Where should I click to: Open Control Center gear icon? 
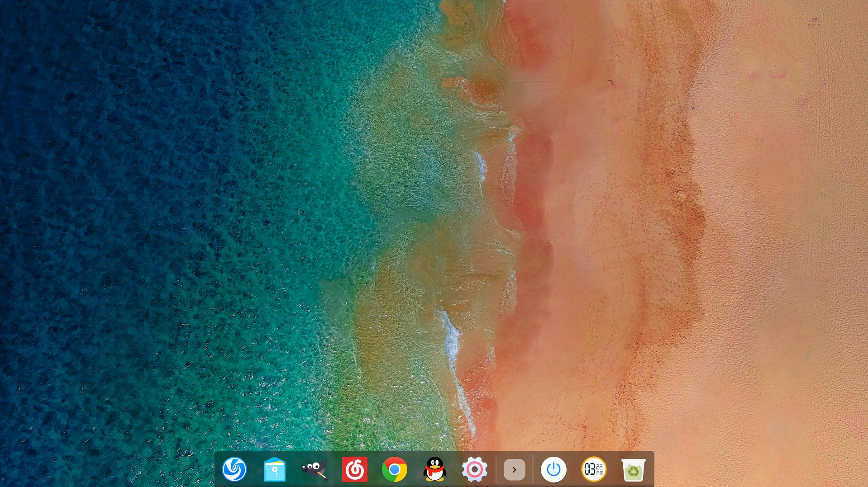(x=474, y=469)
